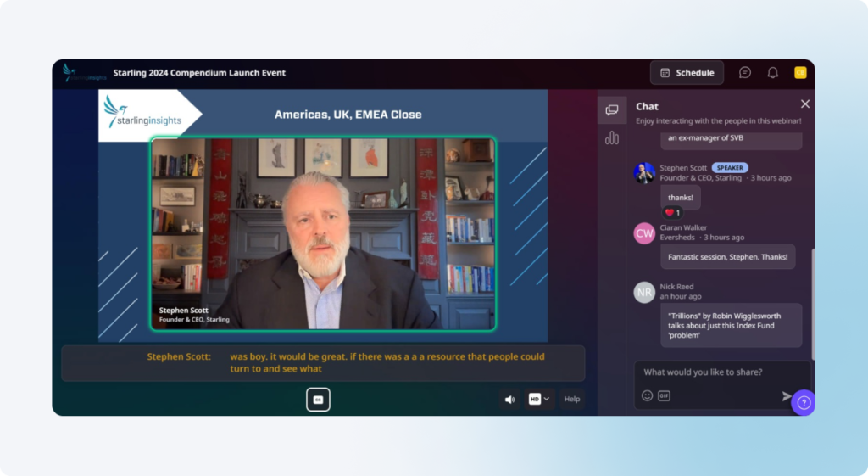
Task: Open messages from the top bar speech bubble
Action: [744, 73]
